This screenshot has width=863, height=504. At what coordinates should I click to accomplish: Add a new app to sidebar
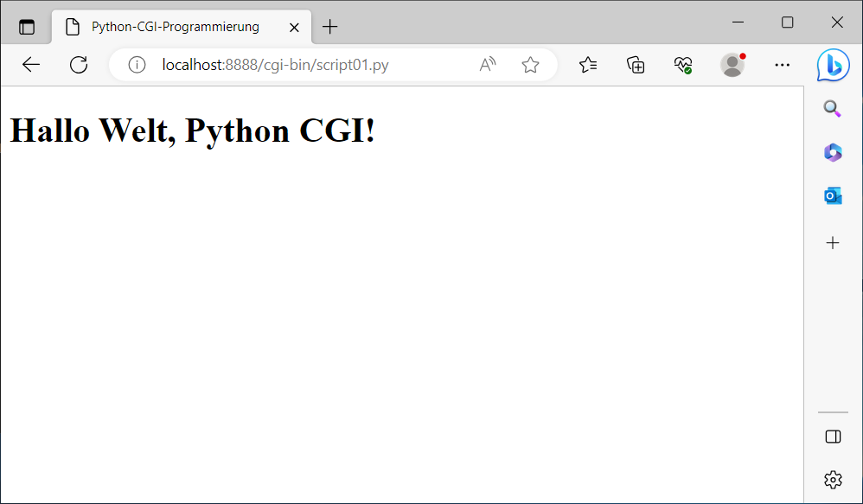point(833,243)
